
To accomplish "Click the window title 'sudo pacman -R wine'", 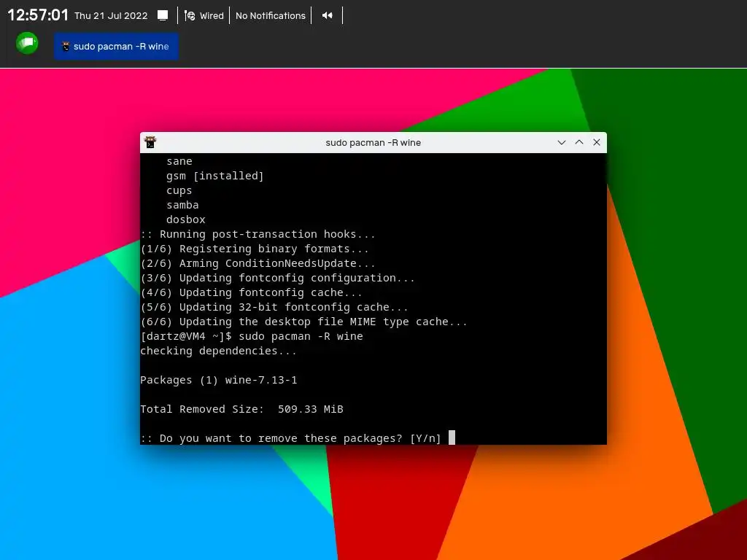I will coord(373,143).
